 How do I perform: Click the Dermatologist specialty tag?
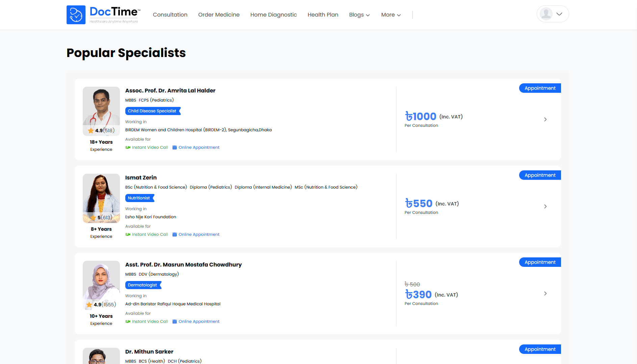pos(143,285)
